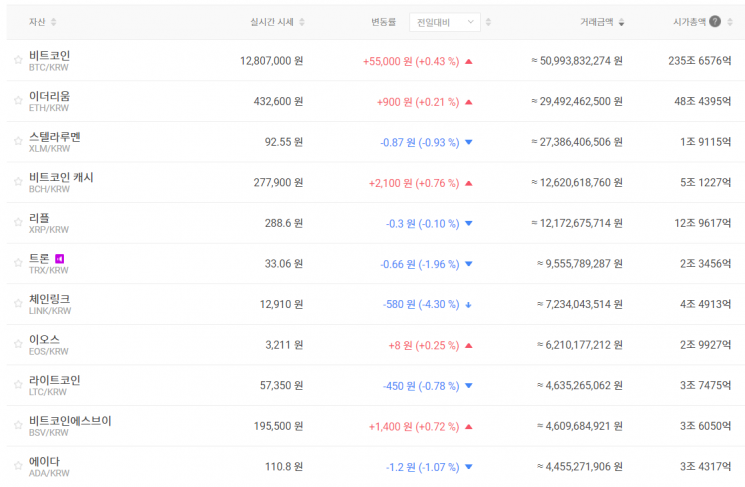Click the LINK/KRW ticker label
This screenshot has width=745, height=487.
(50, 311)
